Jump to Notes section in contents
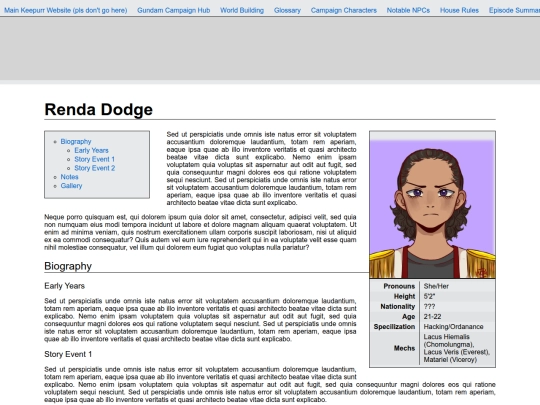540x405 pixels. (x=69, y=177)
